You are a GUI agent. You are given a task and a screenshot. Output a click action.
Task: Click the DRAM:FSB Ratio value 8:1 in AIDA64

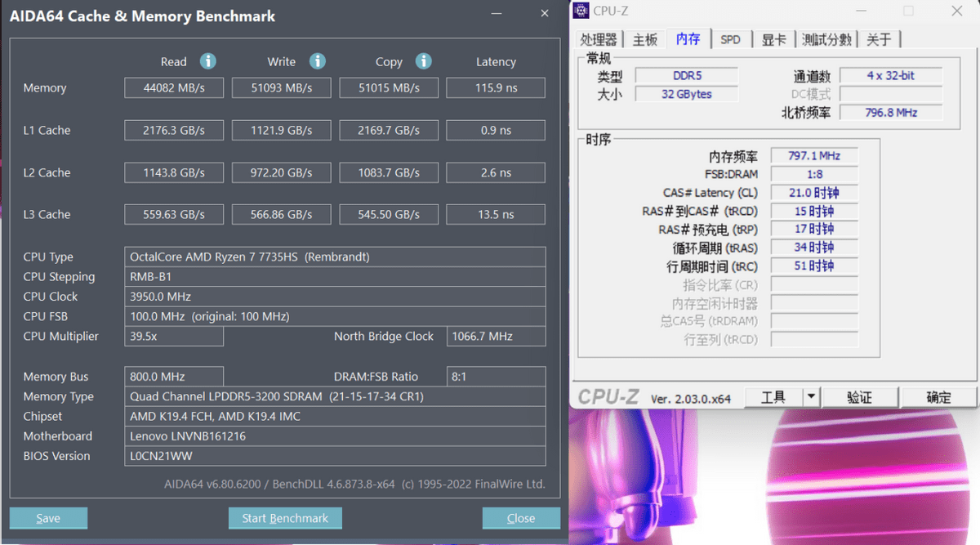coord(496,377)
